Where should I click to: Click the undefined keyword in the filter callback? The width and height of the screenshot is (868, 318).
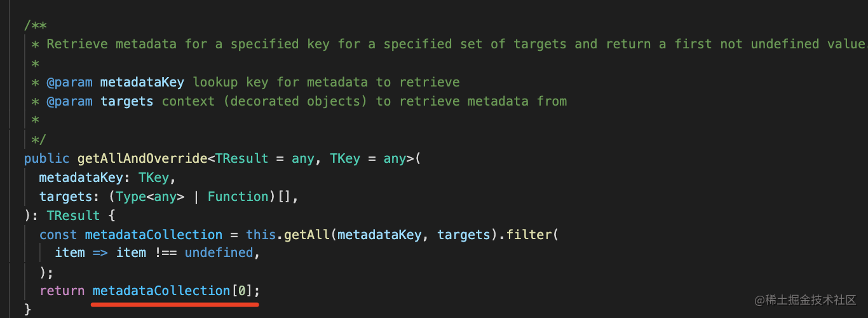point(219,252)
